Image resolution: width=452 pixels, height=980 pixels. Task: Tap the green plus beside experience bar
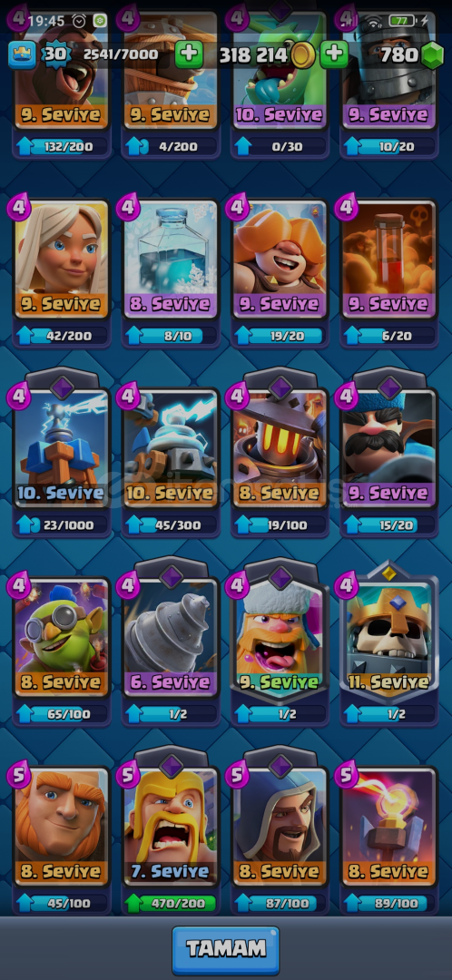point(189,55)
